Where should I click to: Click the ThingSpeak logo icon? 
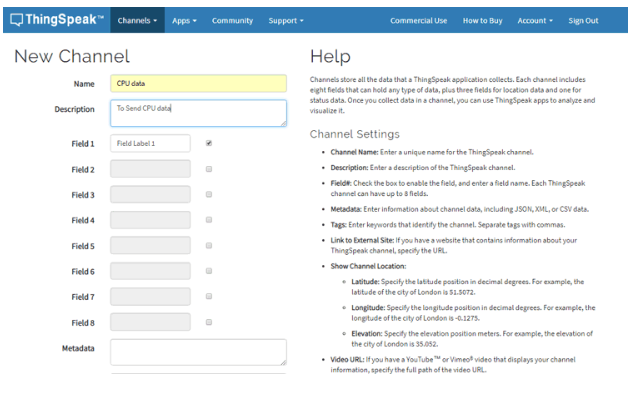(17, 19)
